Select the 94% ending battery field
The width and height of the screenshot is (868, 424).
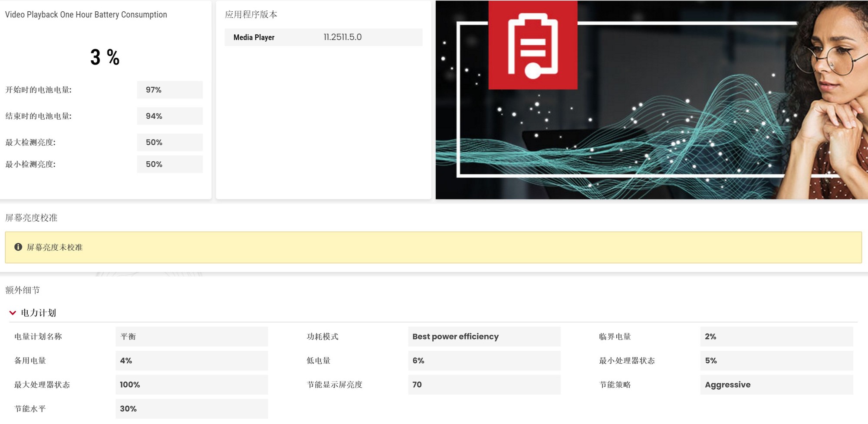tap(170, 116)
